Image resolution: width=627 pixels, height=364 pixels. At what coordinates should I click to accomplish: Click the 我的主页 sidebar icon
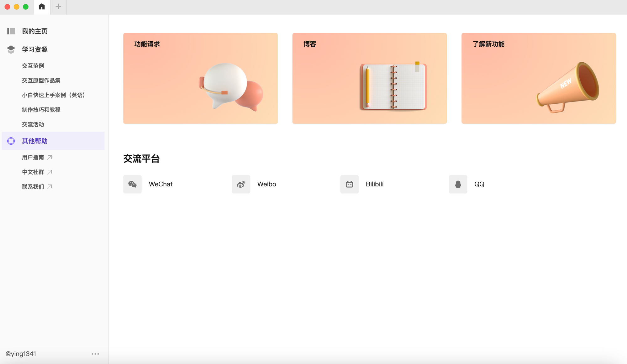click(11, 31)
